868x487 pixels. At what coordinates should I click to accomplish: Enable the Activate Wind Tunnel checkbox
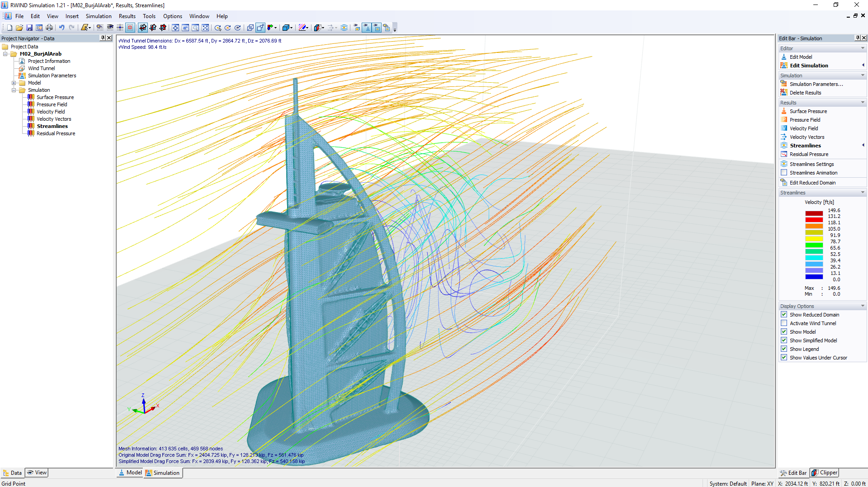(783, 323)
